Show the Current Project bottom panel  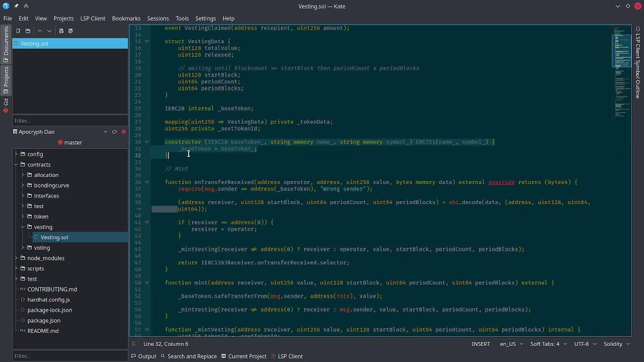(244, 356)
